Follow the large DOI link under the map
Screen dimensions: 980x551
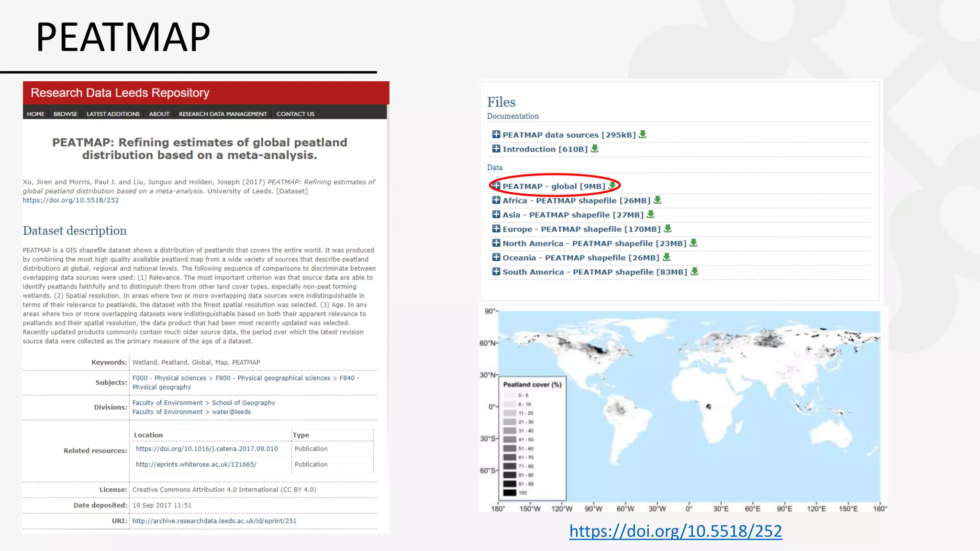click(x=676, y=531)
